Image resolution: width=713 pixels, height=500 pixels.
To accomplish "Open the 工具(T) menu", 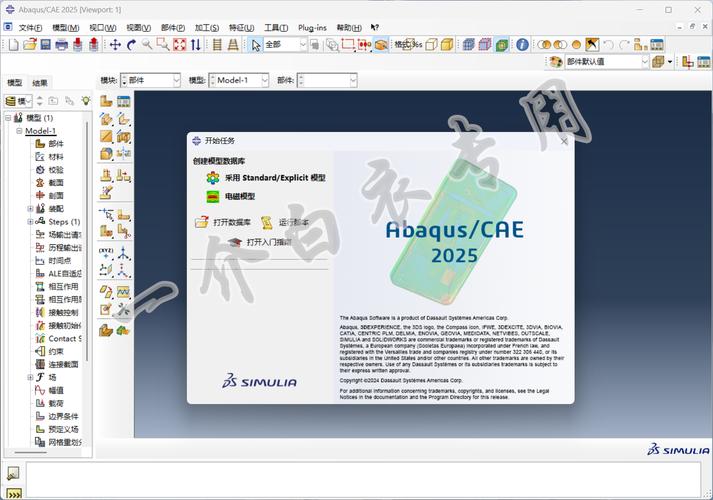I will (276, 28).
